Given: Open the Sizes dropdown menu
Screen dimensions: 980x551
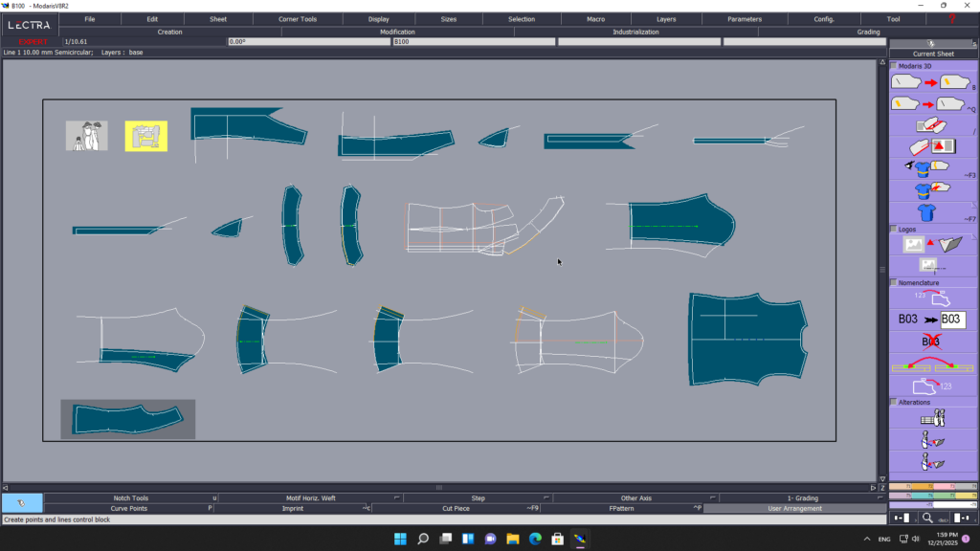Looking at the screenshot, I should click(x=449, y=19).
